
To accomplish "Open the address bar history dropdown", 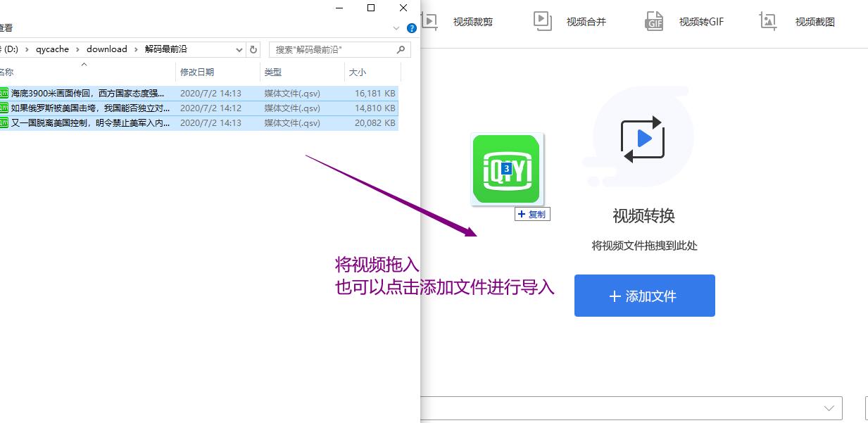I will click(x=239, y=49).
